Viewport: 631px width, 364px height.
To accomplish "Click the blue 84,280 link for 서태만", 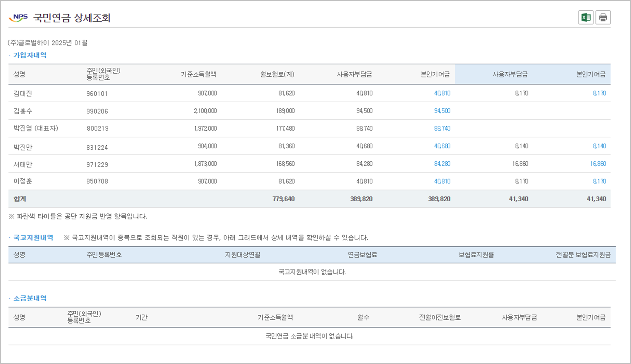I will pos(442,164).
